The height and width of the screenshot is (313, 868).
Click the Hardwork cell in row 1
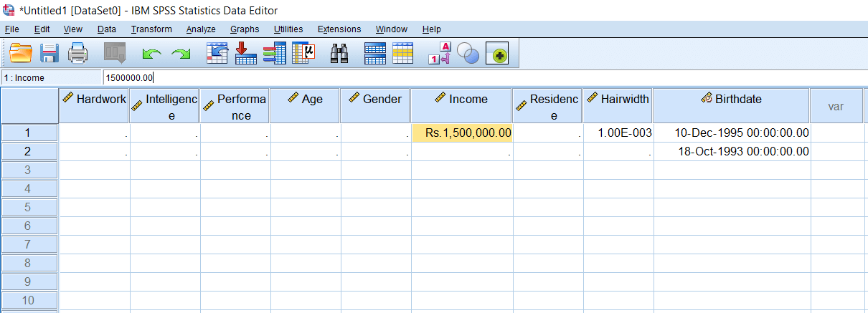[94, 133]
